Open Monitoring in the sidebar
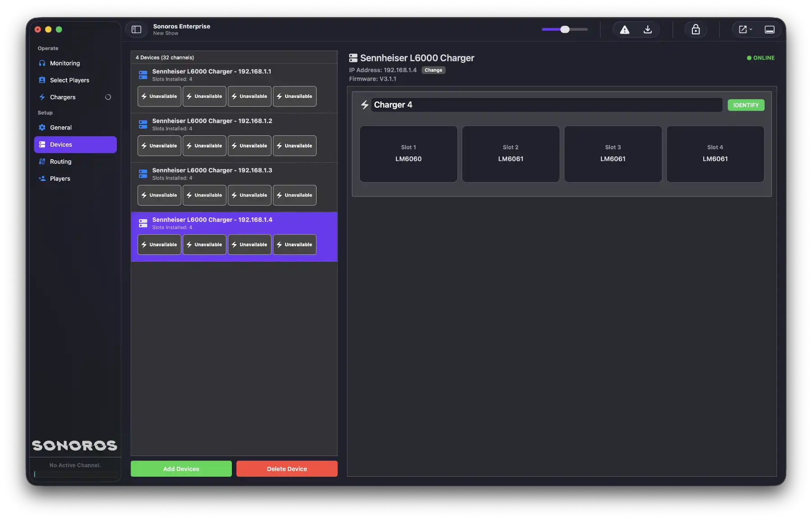The width and height of the screenshot is (812, 520). (75, 63)
